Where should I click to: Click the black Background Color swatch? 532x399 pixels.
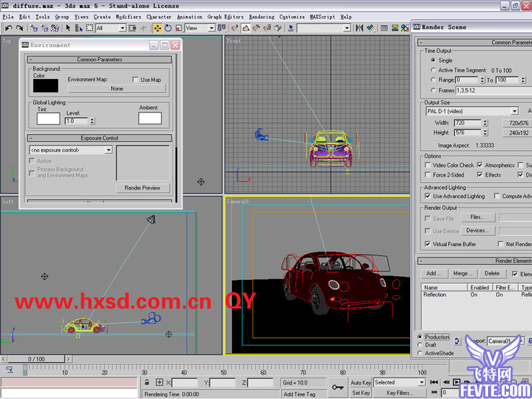coord(45,86)
